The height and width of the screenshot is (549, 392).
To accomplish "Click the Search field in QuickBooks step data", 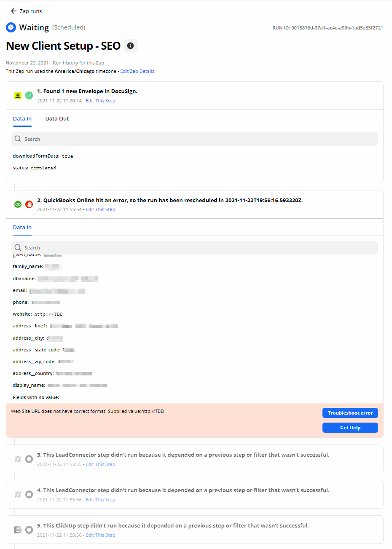I will (195, 248).
